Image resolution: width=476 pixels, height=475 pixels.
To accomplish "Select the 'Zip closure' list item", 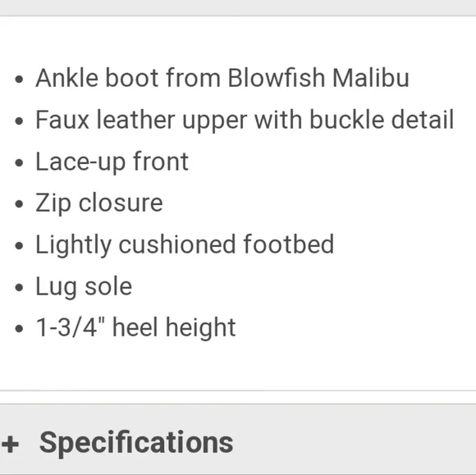I will [x=99, y=203].
